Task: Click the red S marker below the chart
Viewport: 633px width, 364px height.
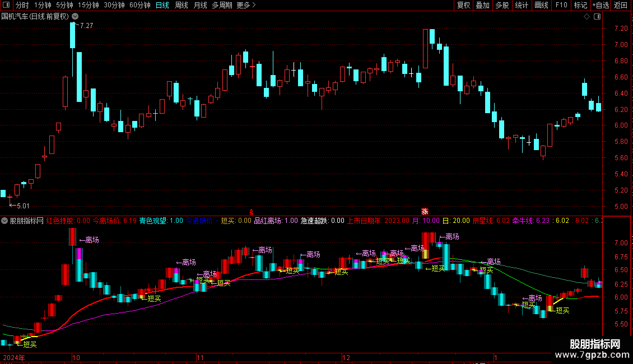Action: click(x=251, y=212)
